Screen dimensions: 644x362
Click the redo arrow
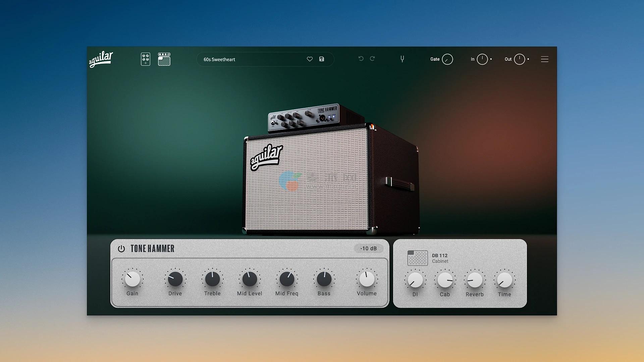click(372, 59)
